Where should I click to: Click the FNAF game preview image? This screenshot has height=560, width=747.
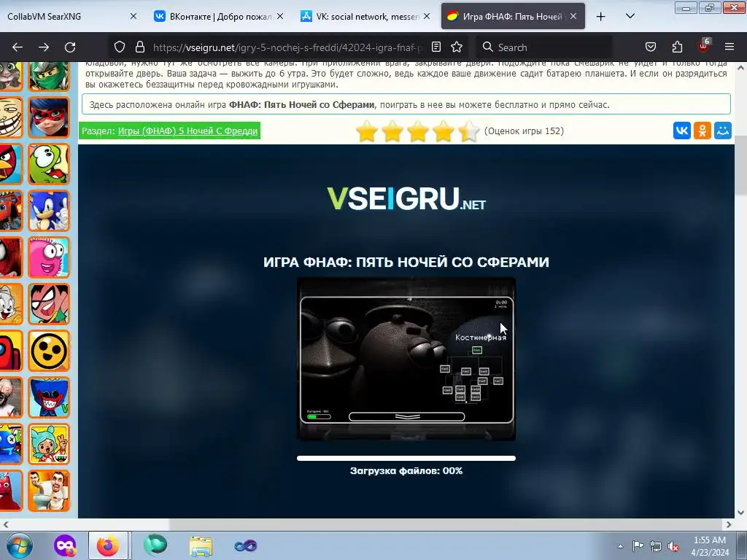click(406, 359)
